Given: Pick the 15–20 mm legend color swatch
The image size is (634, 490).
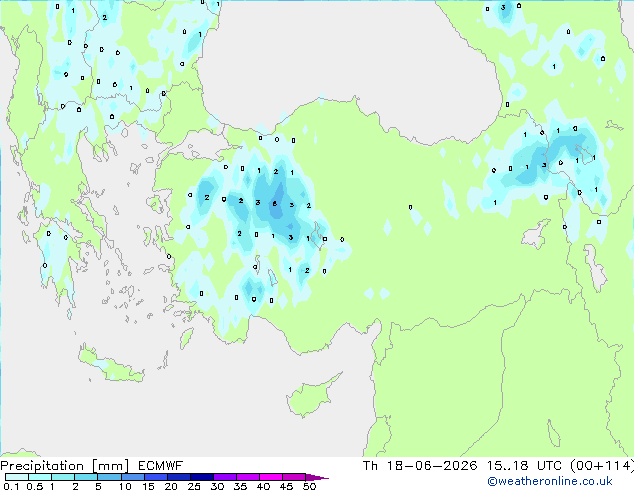Looking at the screenshot, I should tap(156, 477).
